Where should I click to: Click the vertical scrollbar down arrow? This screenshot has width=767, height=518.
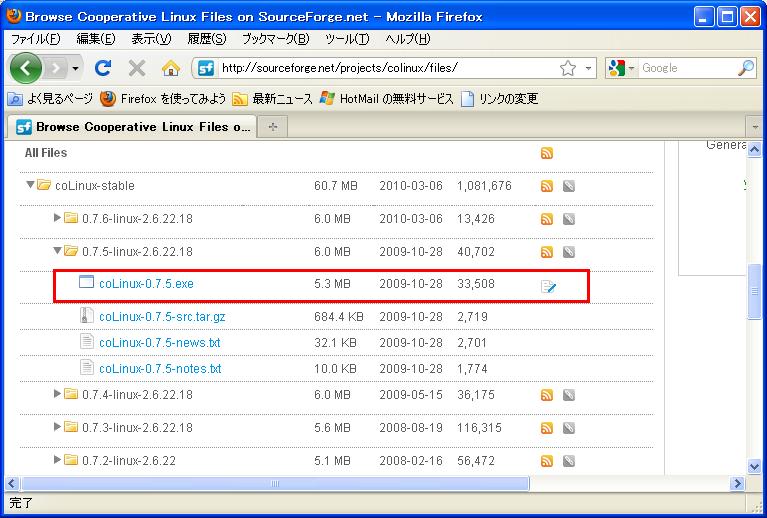click(754, 466)
